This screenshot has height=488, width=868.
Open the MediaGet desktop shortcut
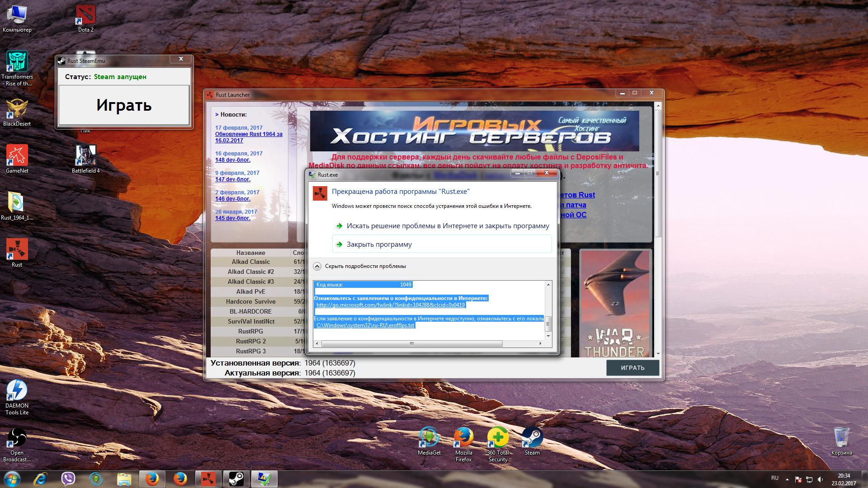pyautogui.click(x=429, y=441)
